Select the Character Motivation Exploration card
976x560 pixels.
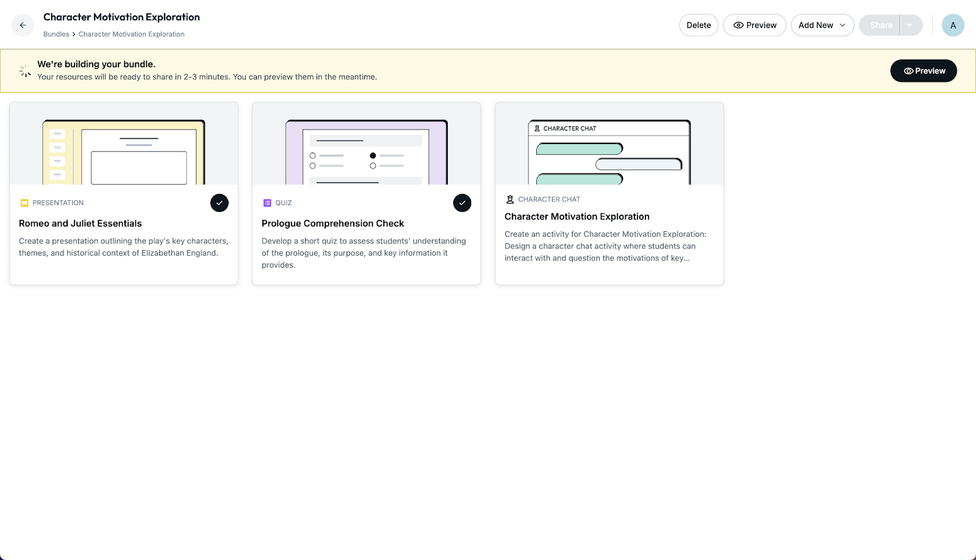tap(609, 193)
